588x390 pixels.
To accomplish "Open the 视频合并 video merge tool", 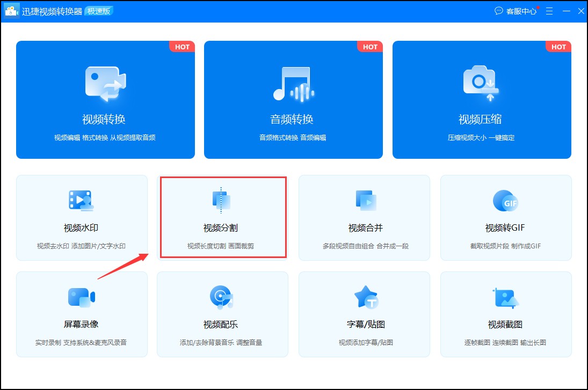I will tap(364, 217).
